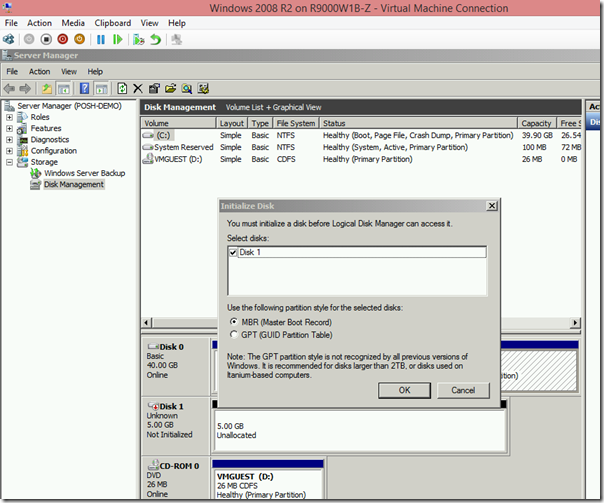Toggle Show/Hide Console Tree icon

coord(63,89)
